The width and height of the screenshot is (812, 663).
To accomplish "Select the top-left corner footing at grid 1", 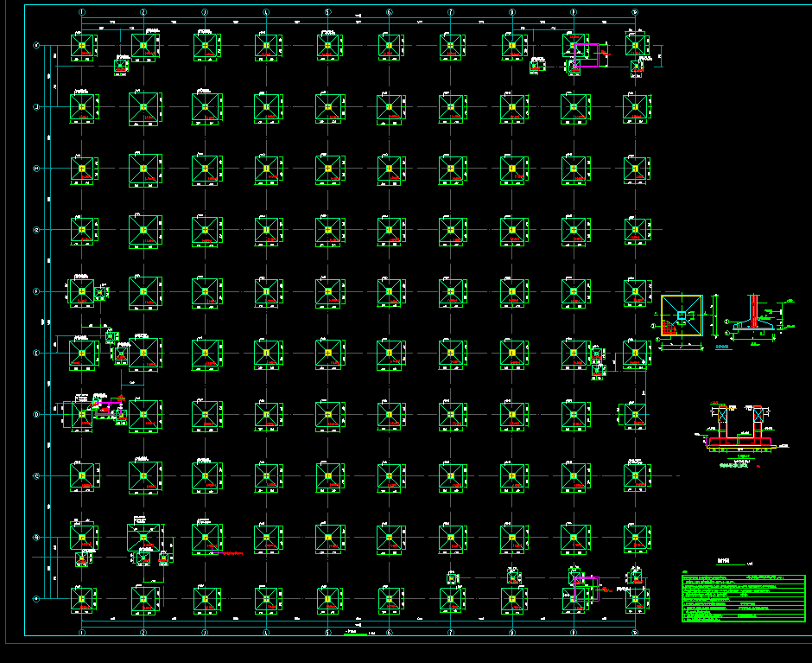I will pyautogui.click(x=83, y=47).
